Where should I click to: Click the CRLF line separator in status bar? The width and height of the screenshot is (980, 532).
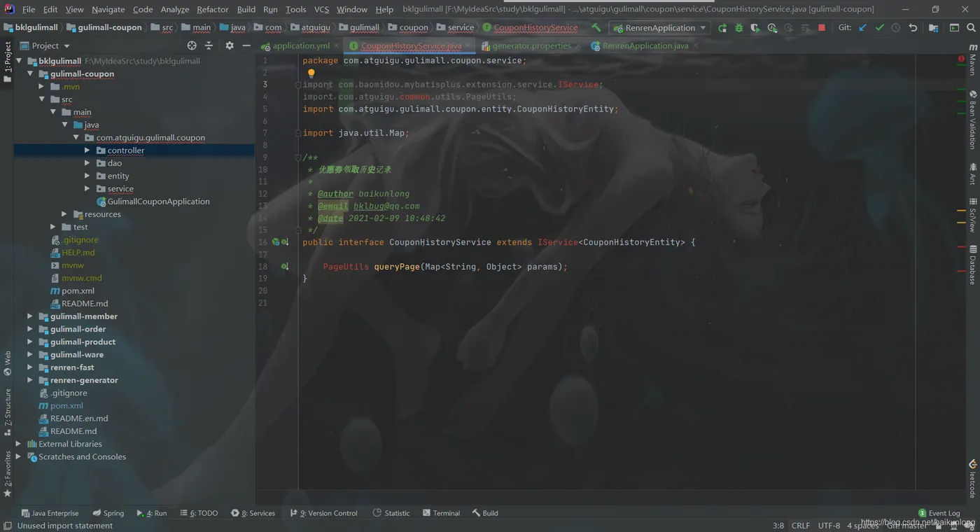(801, 526)
